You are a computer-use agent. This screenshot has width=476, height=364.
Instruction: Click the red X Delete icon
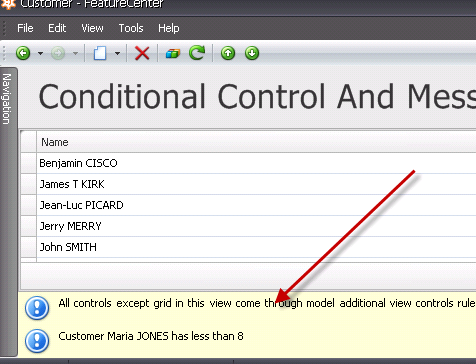[142, 53]
